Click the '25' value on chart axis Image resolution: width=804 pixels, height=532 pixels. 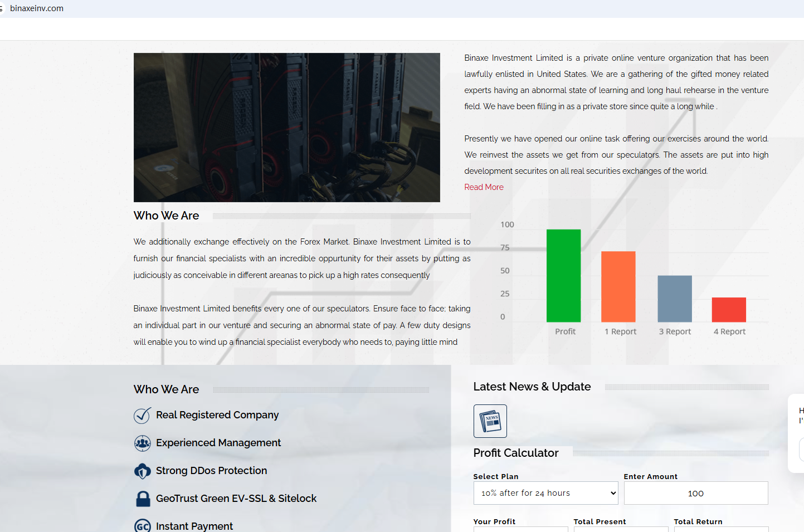pos(505,294)
